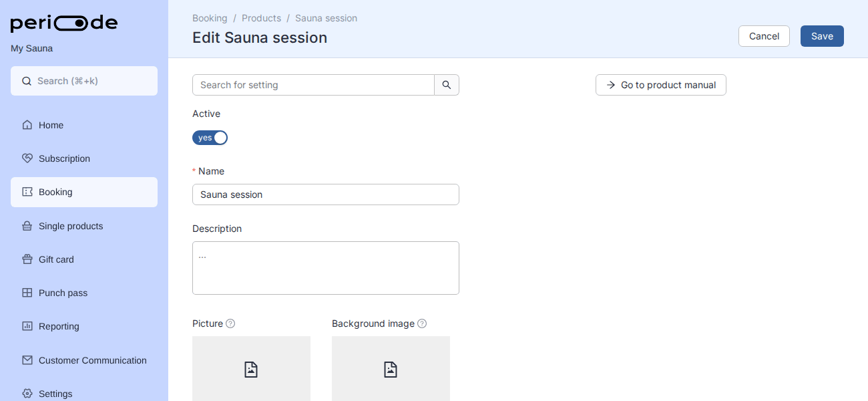The image size is (868, 401).
Task: Upload a Picture via placeholder thumbnail
Action: coord(251,369)
